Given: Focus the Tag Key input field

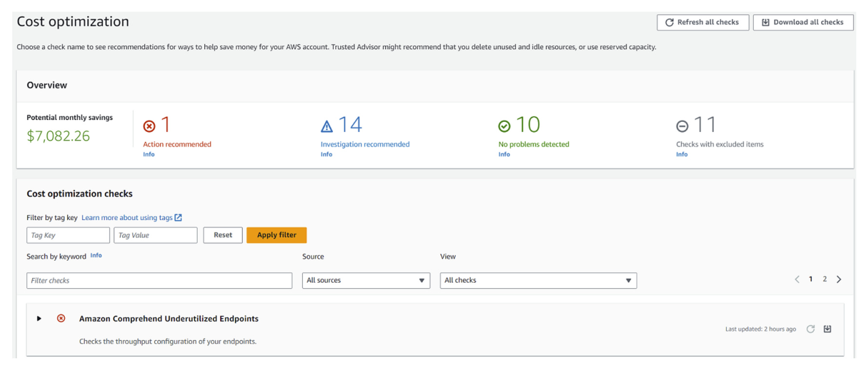Looking at the screenshot, I should tap(68, 235).
